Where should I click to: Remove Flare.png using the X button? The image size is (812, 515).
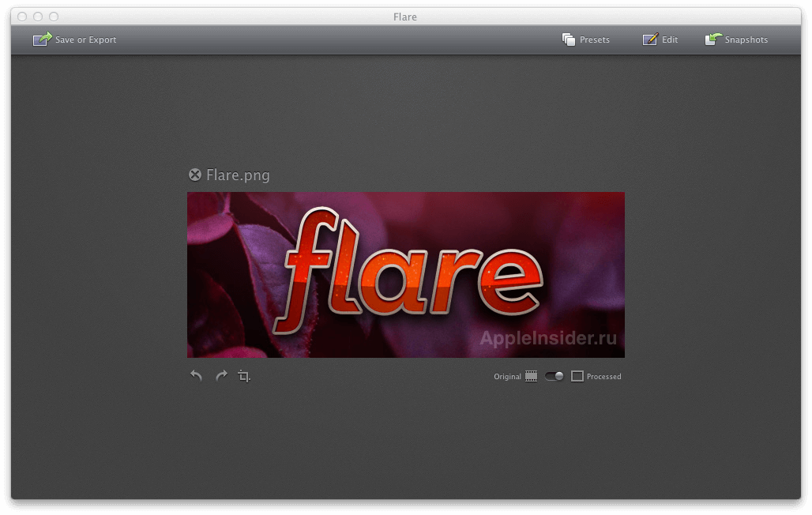194,174
